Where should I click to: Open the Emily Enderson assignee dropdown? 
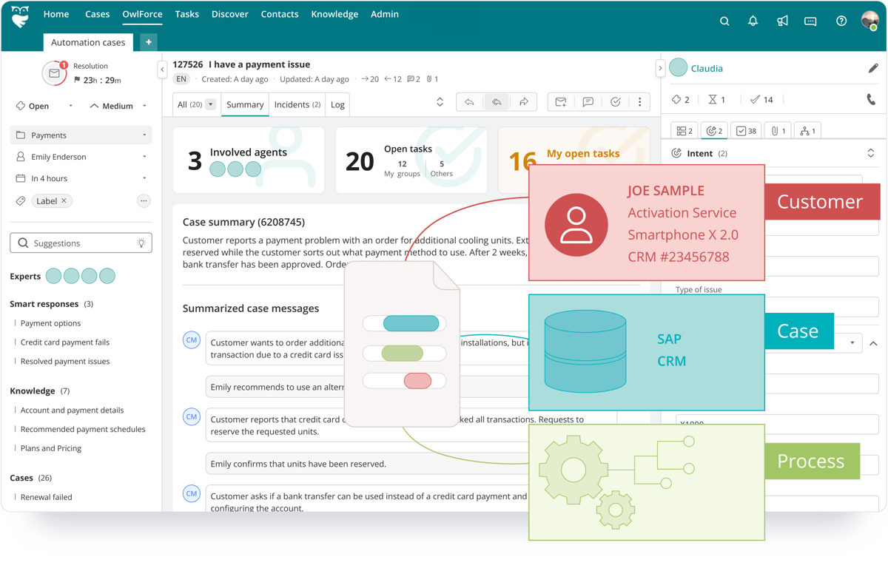coord(81,157)
